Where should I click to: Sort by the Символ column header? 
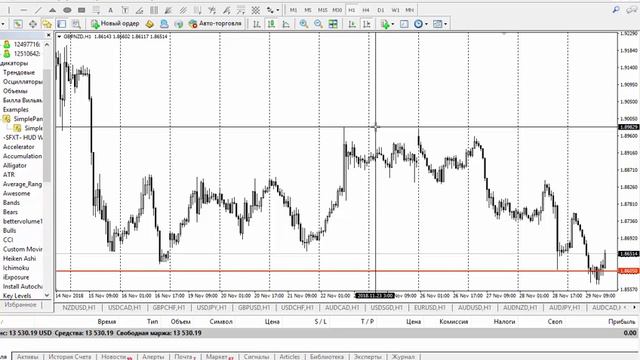click(x=221, y=322)
